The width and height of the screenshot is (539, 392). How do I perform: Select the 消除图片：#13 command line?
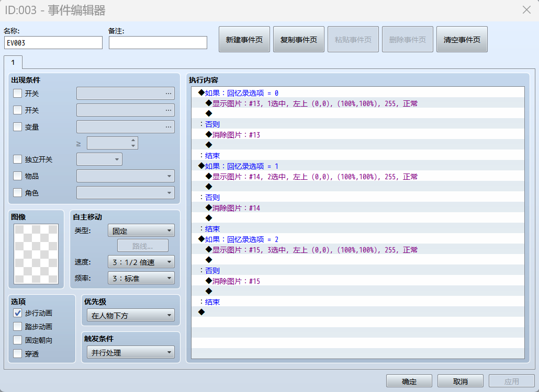coord(358,135)
